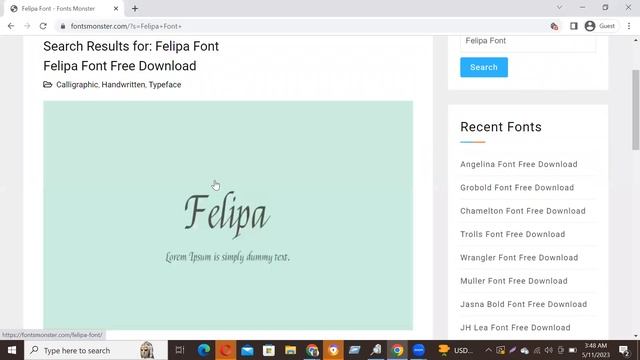Image resolution: width=640 pixels, height=360 pixels.
Task: Click the category folder icon
Action: 48,84
